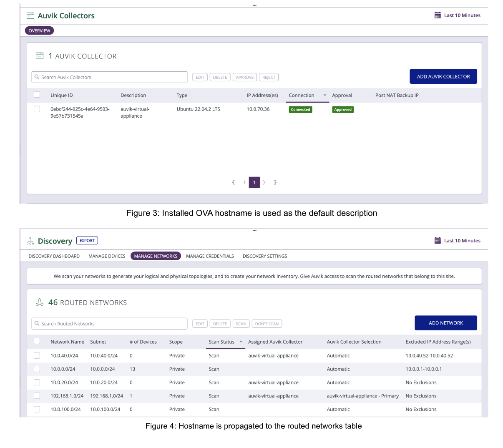
Task: Click auvik-virtual-appliance - Primary selection cell
Action: click(x=363, y=396)
